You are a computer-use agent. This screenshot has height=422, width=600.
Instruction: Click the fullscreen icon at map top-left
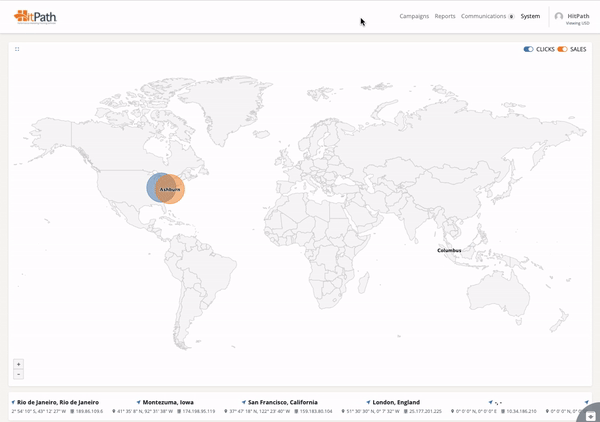pos(17,49)
